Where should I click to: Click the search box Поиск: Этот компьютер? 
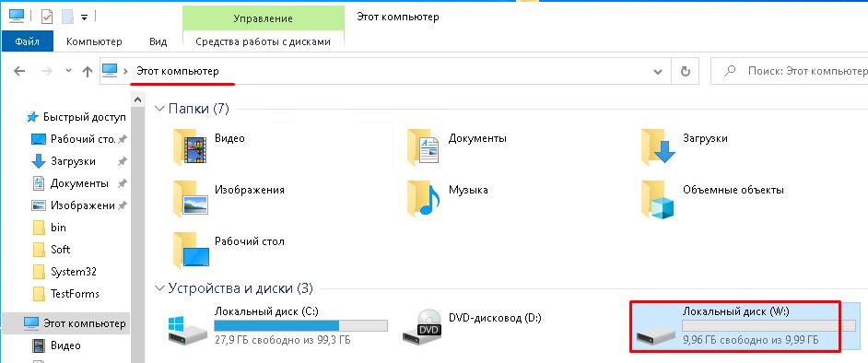coord(791,71)
